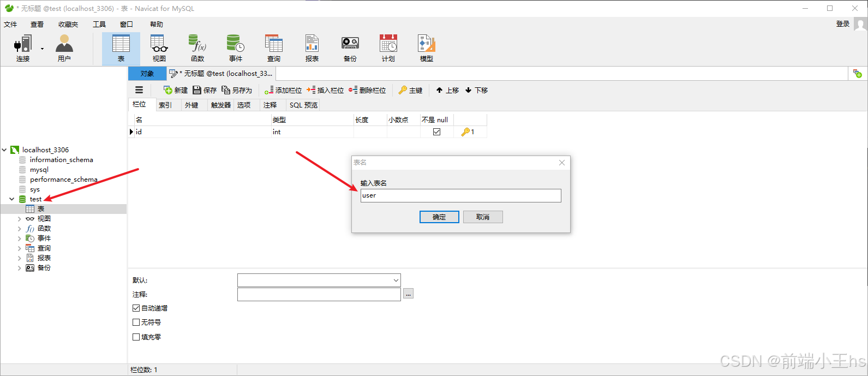Open the 连接 (Connection) toolbar icon
The image size is (868, 376).
point(23,48)
